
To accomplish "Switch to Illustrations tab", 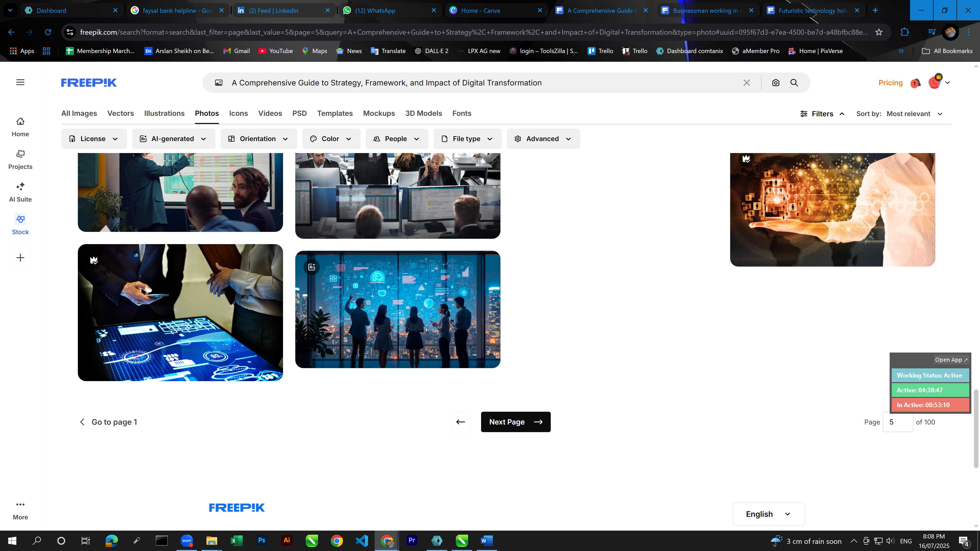I will 164,113.
